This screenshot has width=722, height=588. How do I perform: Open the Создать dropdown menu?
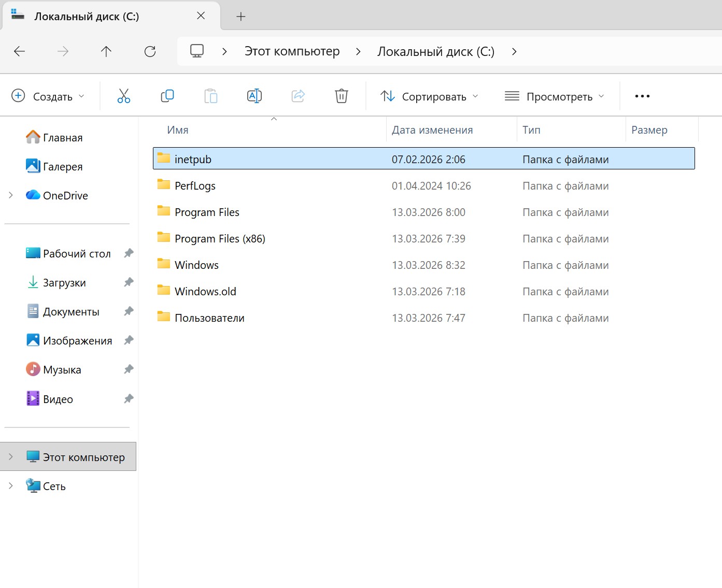click(x=48, y=96)
